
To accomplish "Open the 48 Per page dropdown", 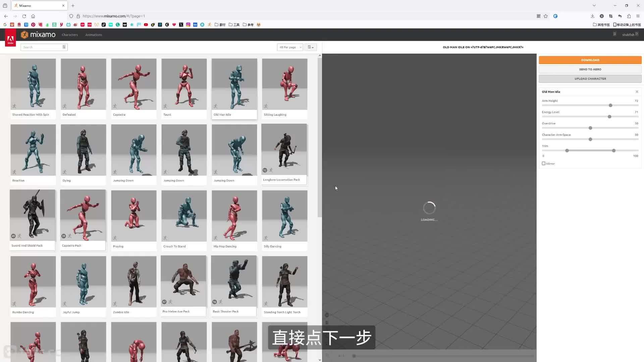I will [290, 47].
